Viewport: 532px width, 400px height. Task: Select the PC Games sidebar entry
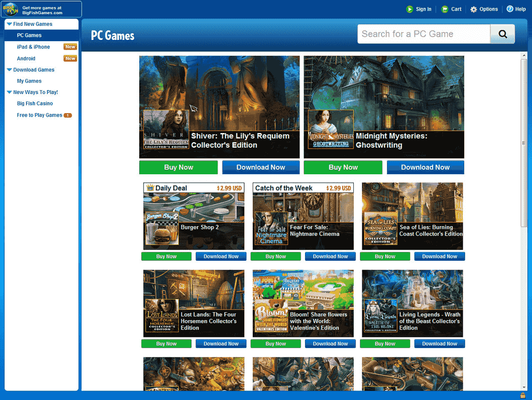[29, 35]
